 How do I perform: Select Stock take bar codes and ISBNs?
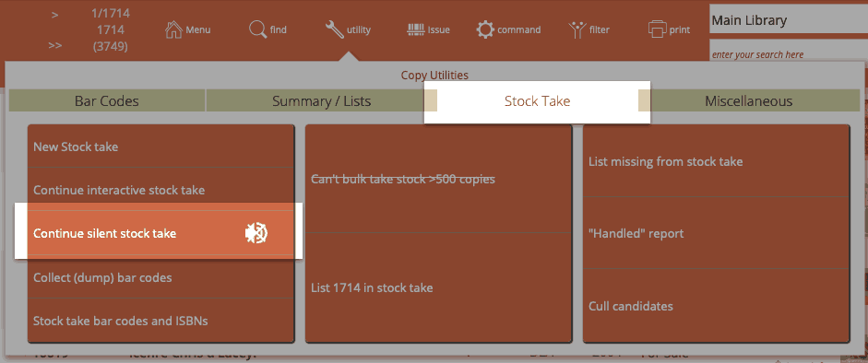[161, 321]
